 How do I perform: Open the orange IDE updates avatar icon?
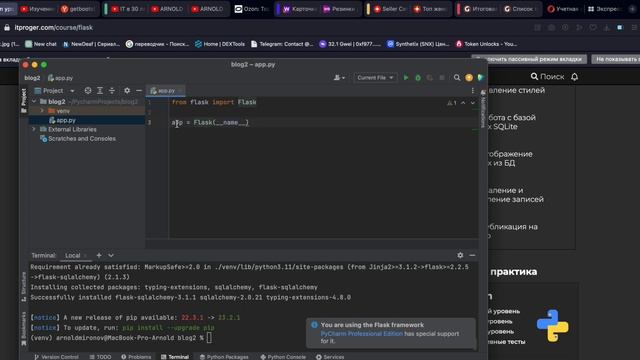click(469, 78)
